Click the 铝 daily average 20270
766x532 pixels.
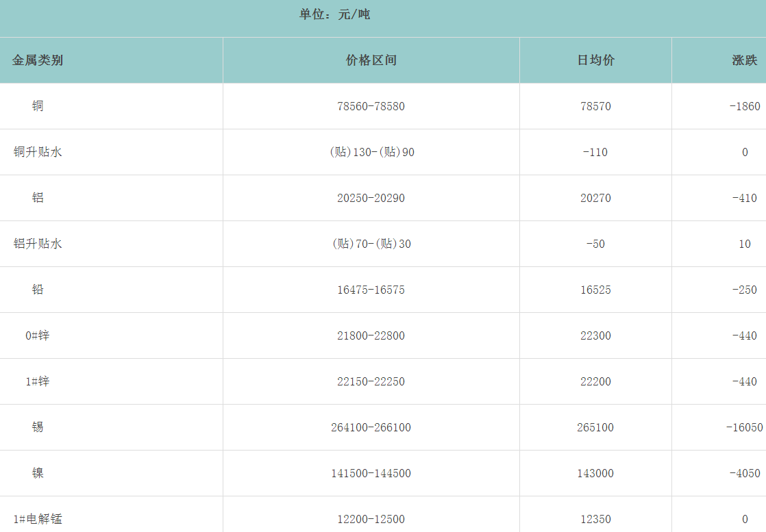tap(595, 199)
